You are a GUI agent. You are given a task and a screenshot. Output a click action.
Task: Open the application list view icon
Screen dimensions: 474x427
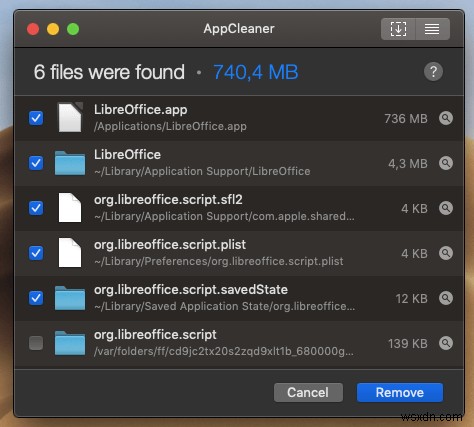click(432, 29)
